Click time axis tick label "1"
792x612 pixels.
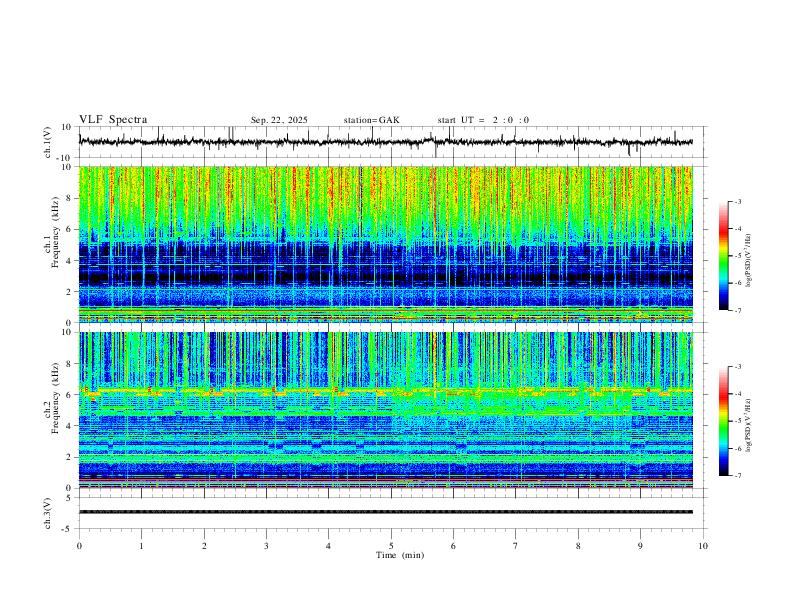(x=141, y=546)
